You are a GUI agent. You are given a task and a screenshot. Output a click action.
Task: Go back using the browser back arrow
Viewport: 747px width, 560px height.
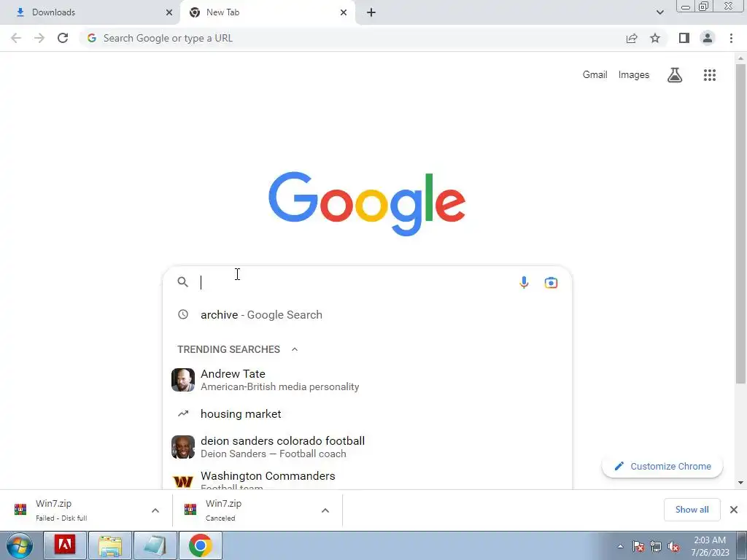(x=16, y=38)
